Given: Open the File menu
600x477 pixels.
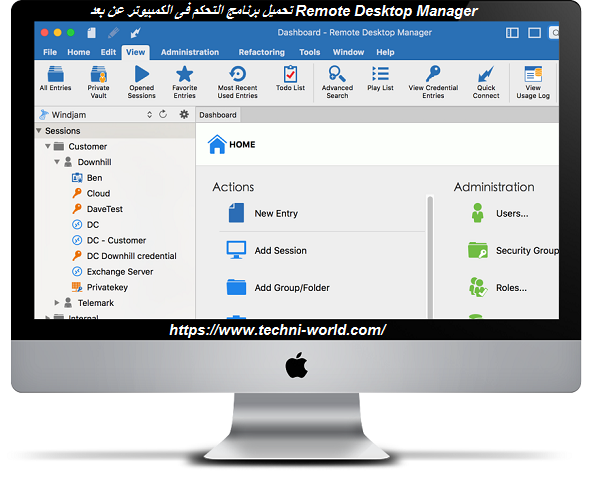Looking at the screenshot, I should point(50,52).
